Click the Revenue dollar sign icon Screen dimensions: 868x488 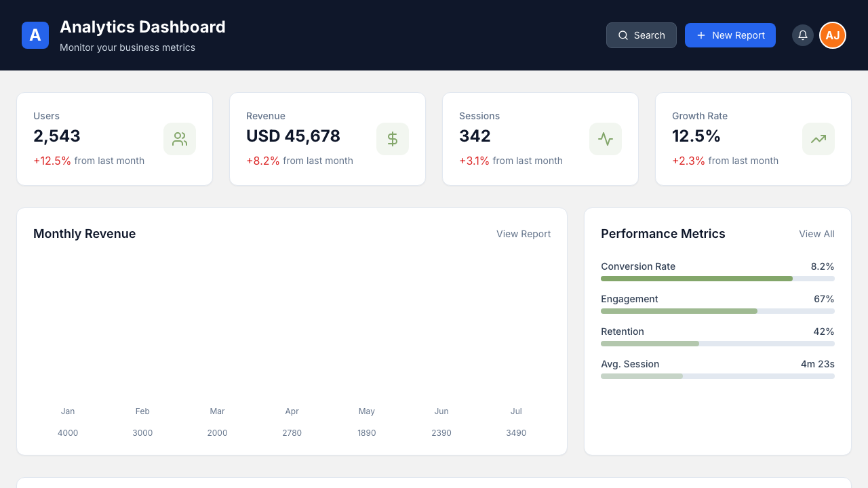click(393, 139)
